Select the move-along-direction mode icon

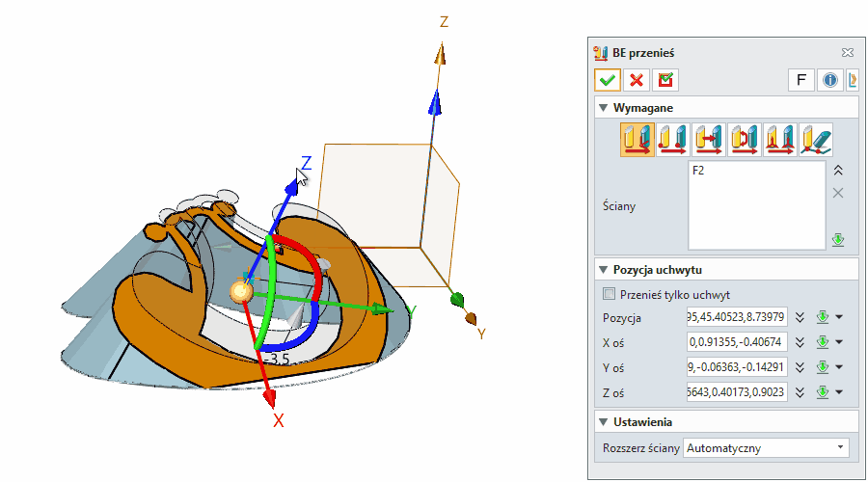(x=708, y=140)
